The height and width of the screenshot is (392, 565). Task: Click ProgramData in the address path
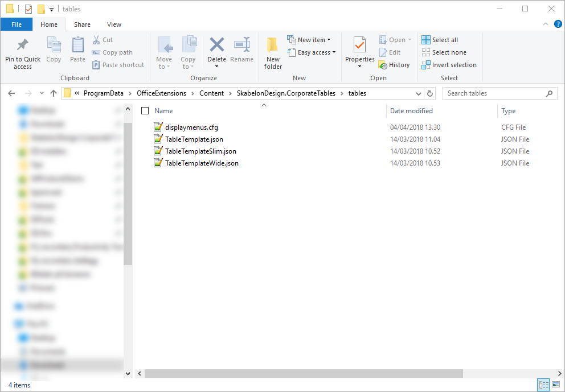point(104,93)
